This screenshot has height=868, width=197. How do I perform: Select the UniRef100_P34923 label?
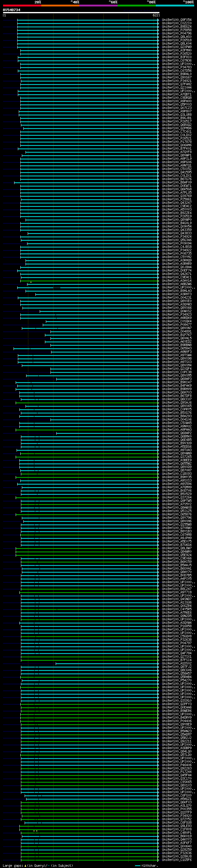tap(176, 314)
